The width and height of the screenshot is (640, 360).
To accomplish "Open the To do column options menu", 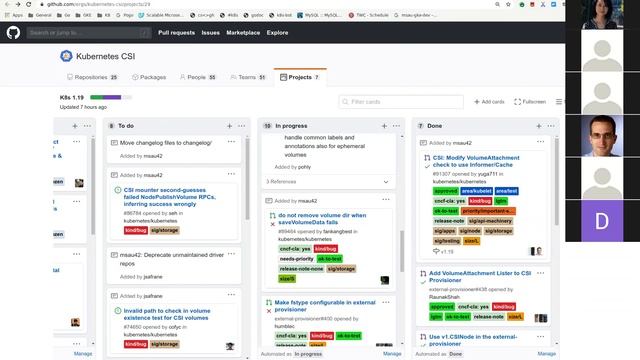I will (242, 126).
